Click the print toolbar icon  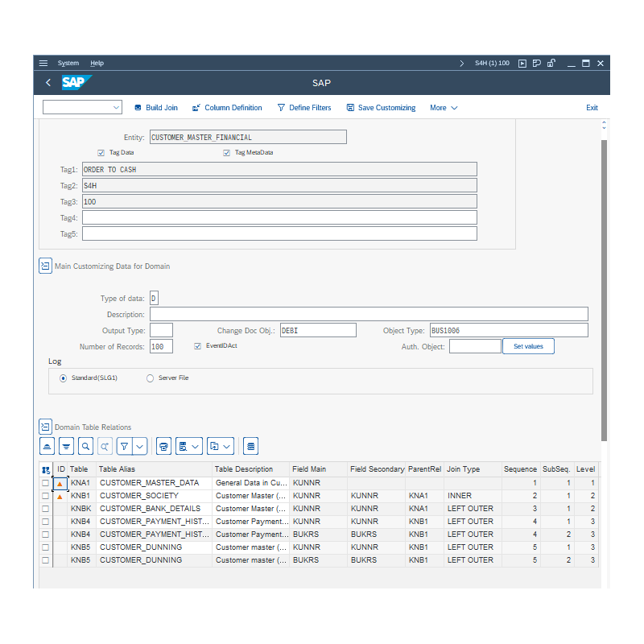point(164,446)
